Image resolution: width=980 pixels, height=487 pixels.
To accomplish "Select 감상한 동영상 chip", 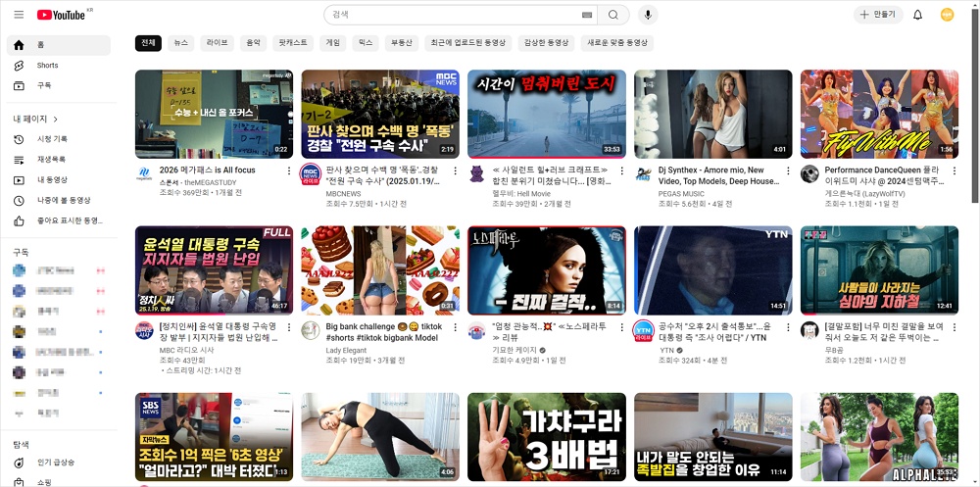I will [x=546, y=43].
